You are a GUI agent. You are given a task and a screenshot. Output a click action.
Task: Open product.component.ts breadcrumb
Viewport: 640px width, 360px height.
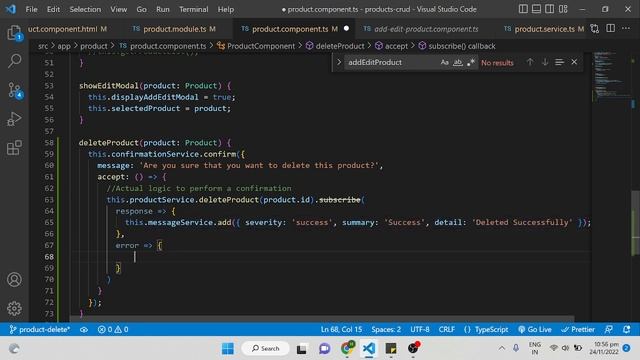[163, 46]
